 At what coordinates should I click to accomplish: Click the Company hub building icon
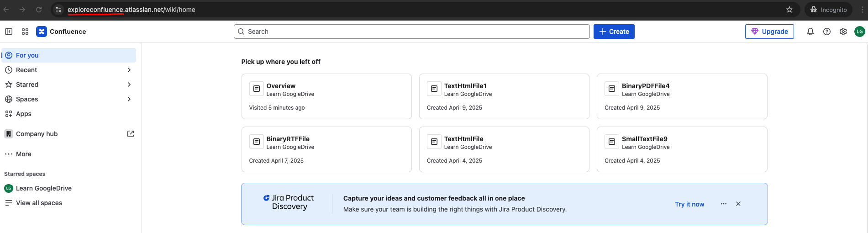[x=9, y=134]
